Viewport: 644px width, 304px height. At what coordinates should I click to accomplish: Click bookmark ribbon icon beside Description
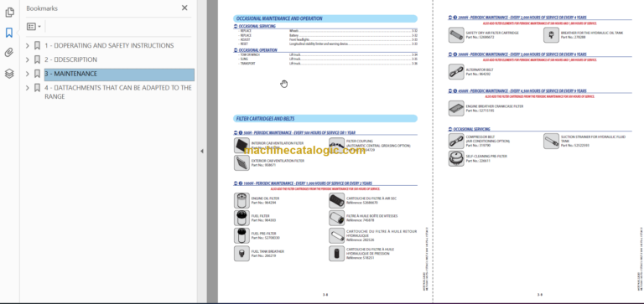point(37,60)
